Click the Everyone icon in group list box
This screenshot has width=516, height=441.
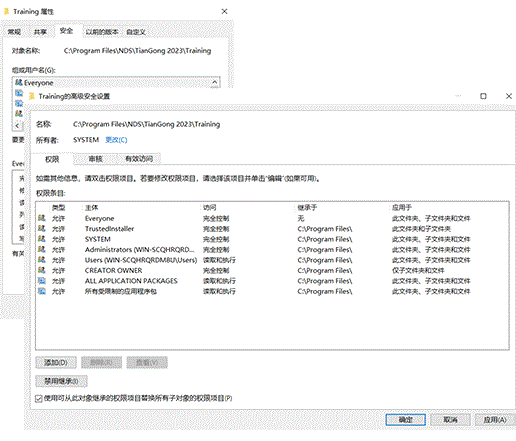pos(19,82)
